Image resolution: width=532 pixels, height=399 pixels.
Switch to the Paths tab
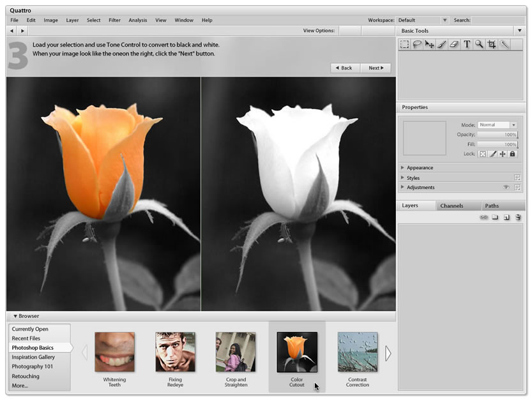(503, 206)
